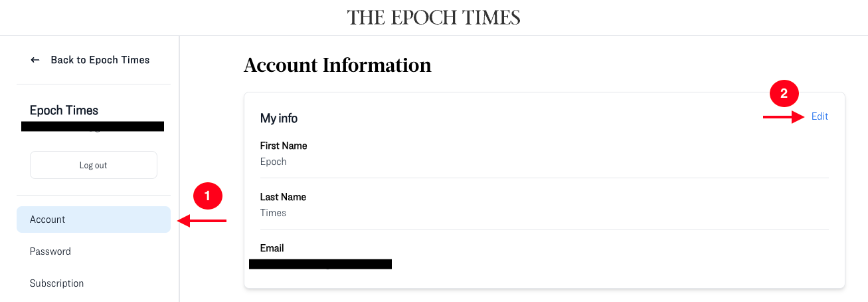The width and height of the screenshot is (868, 302).
Task: Click the Email field label
Action: (x=272, y=248)
